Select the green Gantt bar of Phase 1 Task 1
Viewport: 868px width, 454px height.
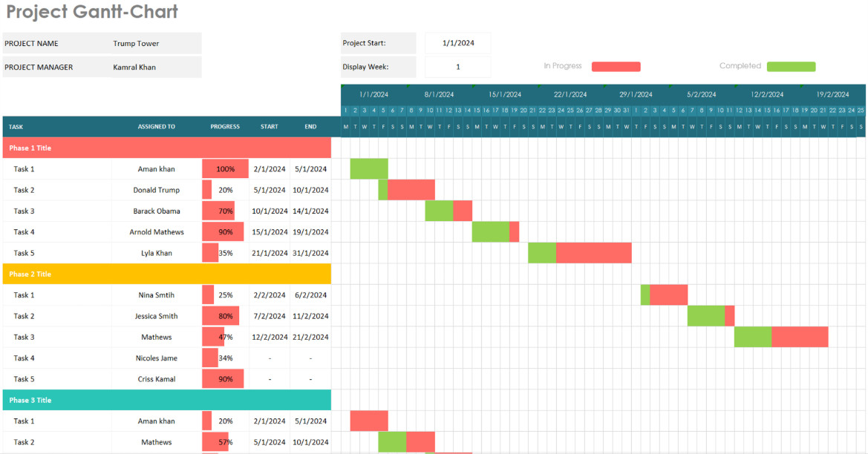369,168
